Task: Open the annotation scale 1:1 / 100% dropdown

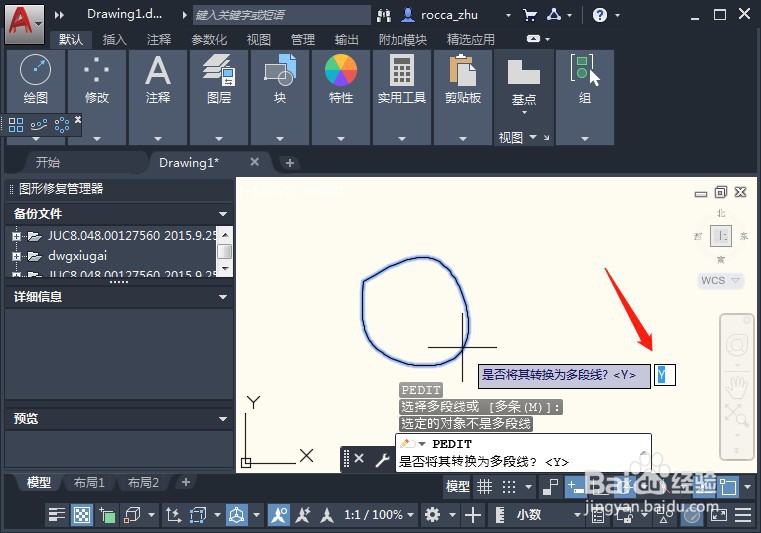Action: [379, 515]
